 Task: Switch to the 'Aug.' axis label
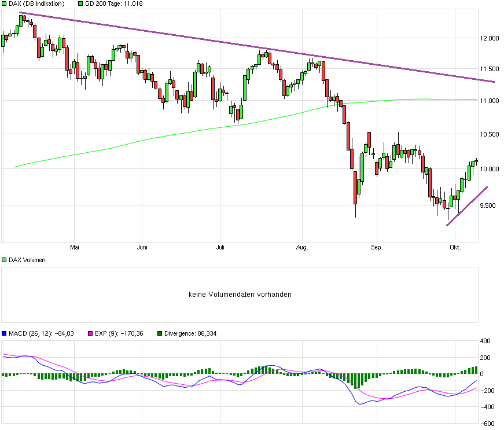[x=302, y=247]
